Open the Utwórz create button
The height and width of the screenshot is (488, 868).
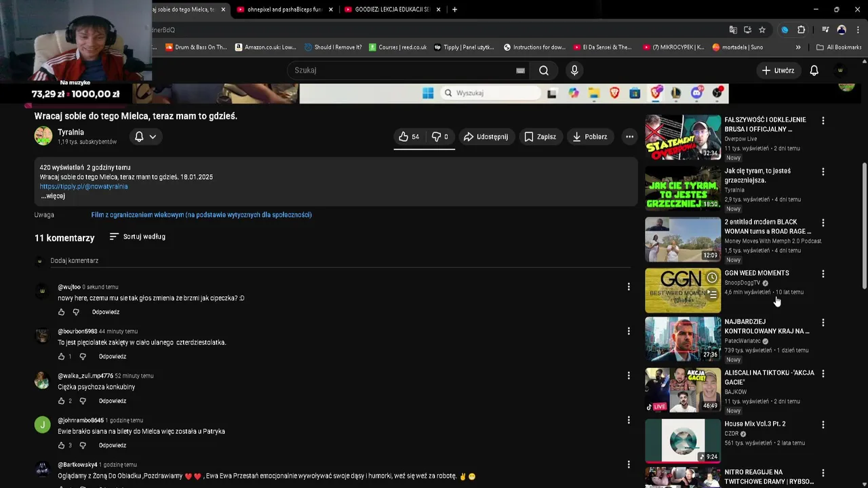pyautogui.click(x=777, y=70)
